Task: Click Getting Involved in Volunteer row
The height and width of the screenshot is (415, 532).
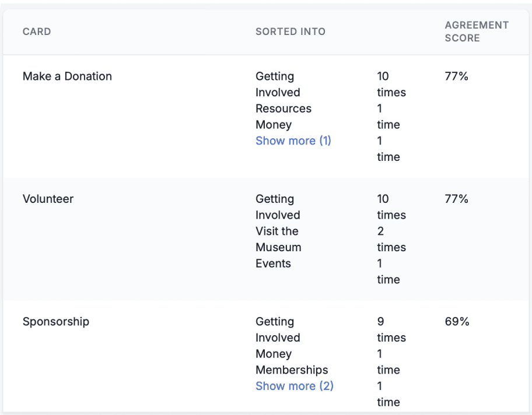Action: [x=278, y=207]
